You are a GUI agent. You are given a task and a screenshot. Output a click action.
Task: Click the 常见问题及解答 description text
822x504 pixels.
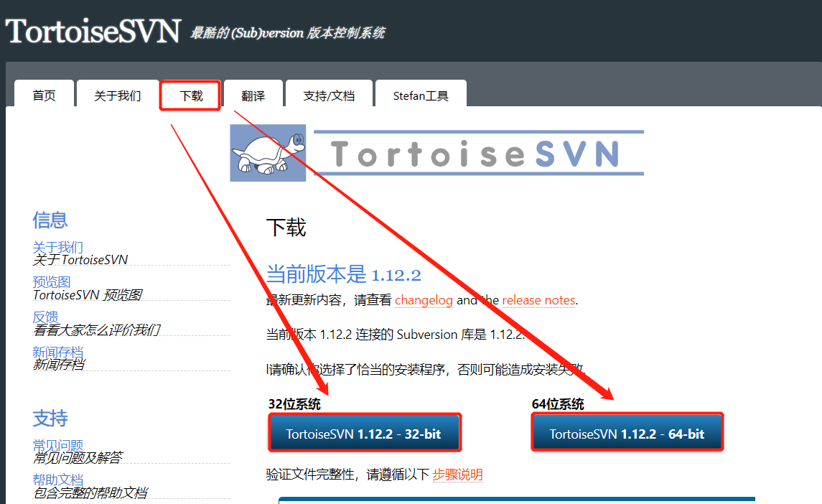click(78, 458)
